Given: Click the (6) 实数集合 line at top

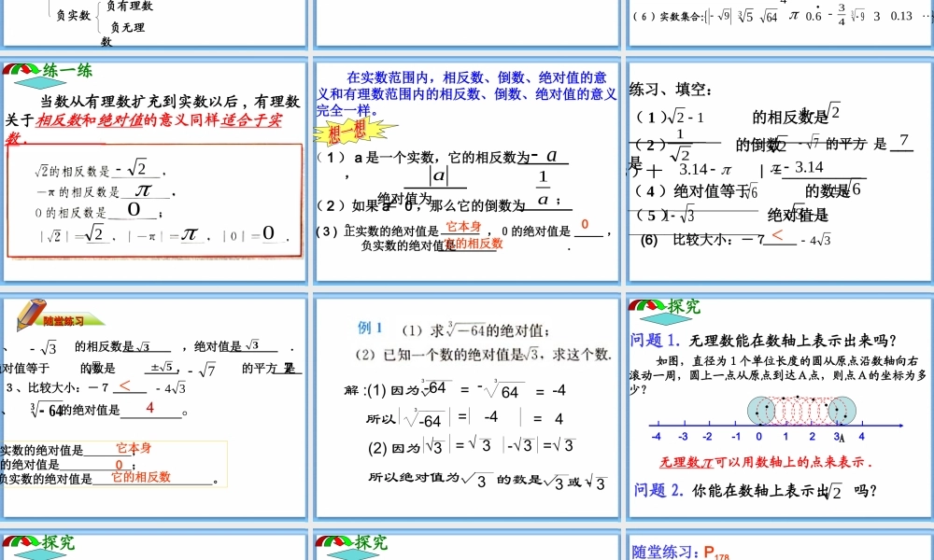Looking at the screenshot, I should tap(783, 16).
